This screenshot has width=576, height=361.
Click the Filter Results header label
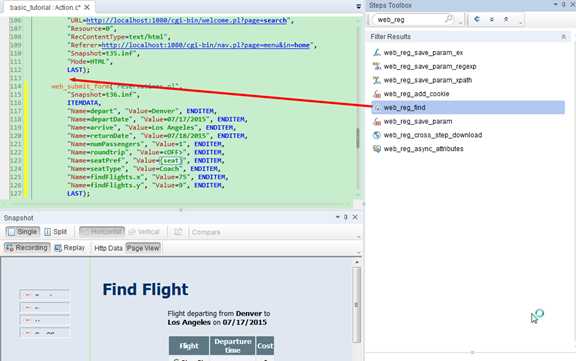coord(390,37)
